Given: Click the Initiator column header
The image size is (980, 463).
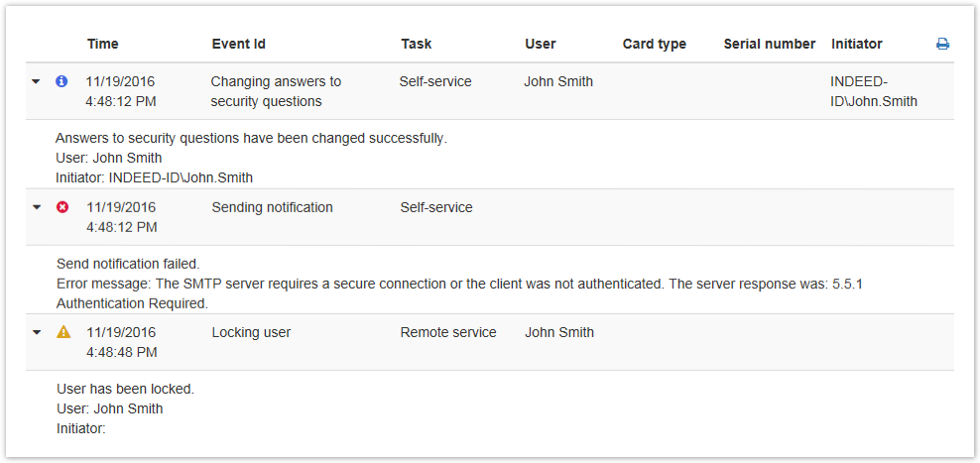Looking at the screenshot, I should pyautogui.click(x=856, y=44).
